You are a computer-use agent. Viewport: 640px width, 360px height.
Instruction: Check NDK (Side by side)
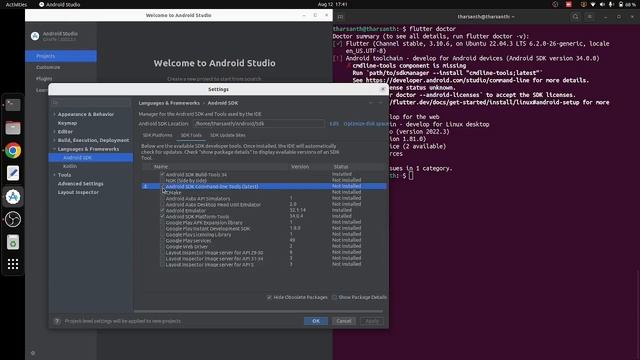pyautogui.click(x=162, y=180)
